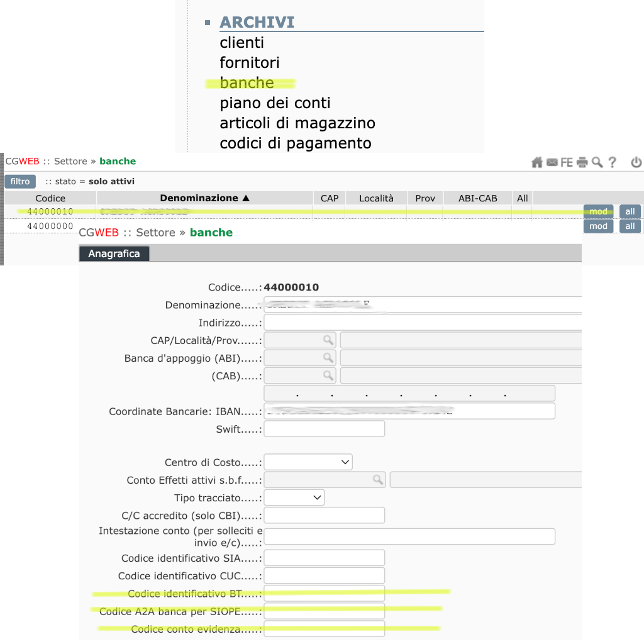Click the CAB lookup magnifier icon
Viewport: 644px width, 644px height.
point(328,375)
